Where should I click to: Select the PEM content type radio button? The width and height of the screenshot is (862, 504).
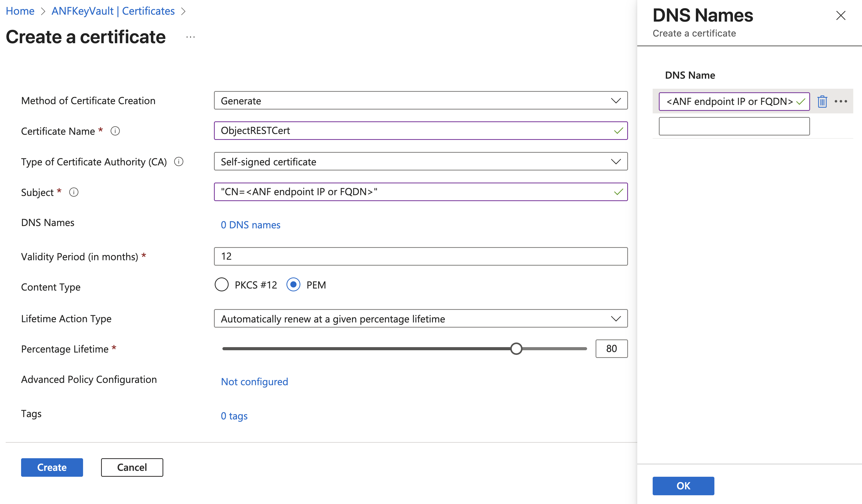(293, 284)
